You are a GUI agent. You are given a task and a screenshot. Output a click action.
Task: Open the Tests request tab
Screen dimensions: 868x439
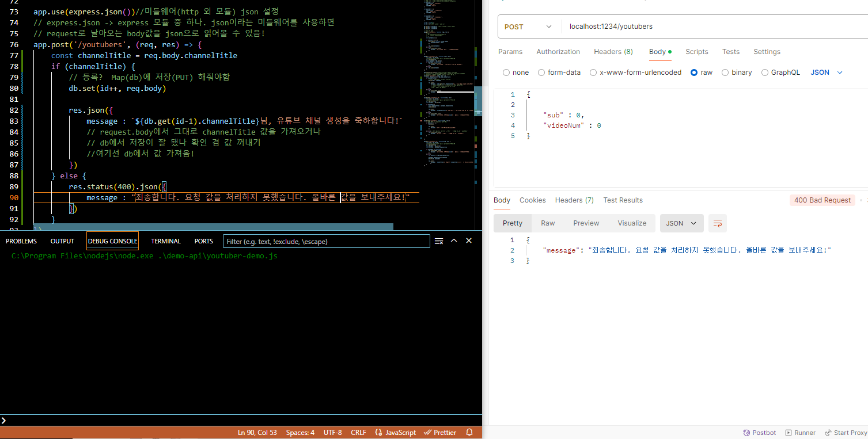pyautogui.click(x=731, y=52)
